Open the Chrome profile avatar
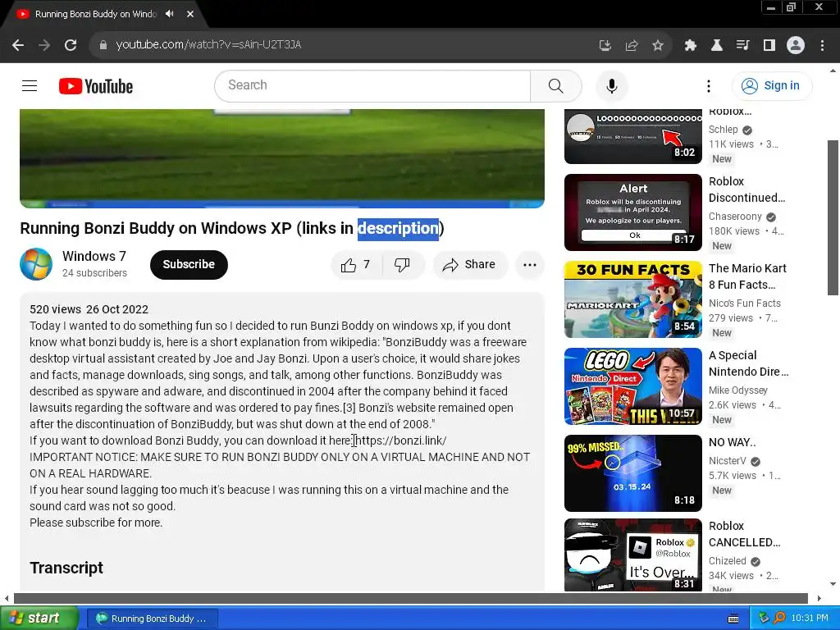The height and width of the screenshot is (630, 840). pyautogui.click(x=796, y=46)
